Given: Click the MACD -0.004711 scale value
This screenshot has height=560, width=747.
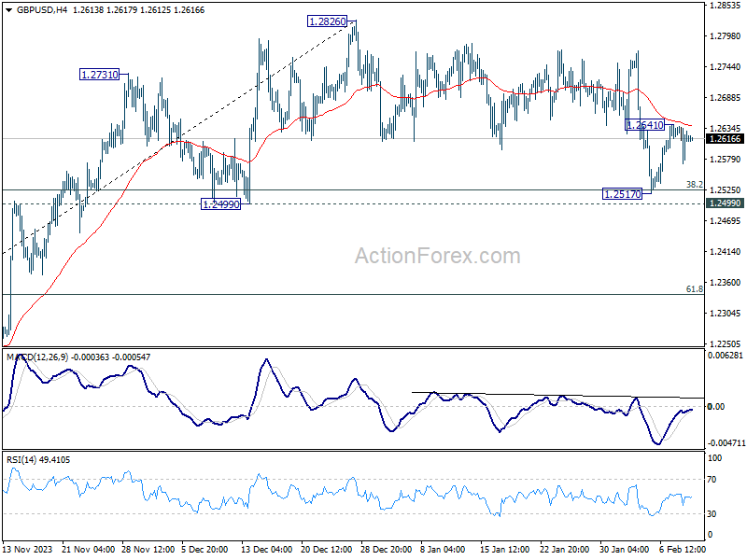Looking at the screenshot, I should (x=726, y=443).
